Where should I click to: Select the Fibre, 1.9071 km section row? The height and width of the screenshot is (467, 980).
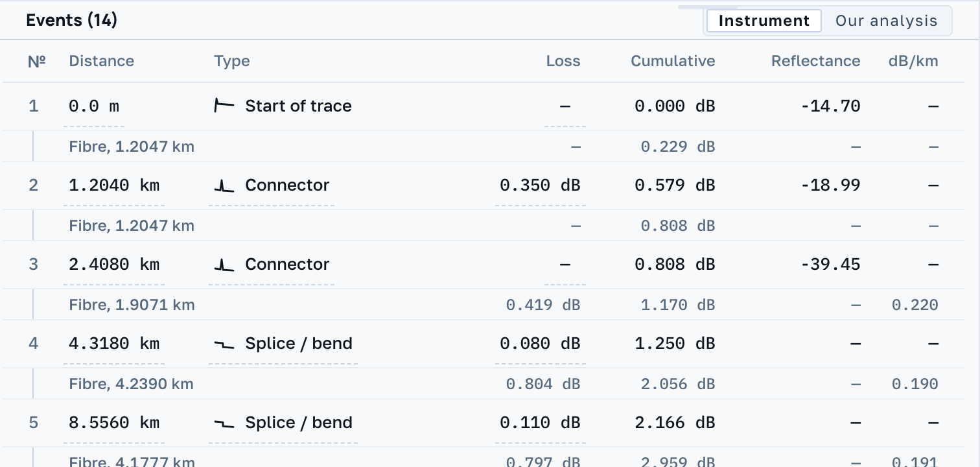(x=484, y=305)
